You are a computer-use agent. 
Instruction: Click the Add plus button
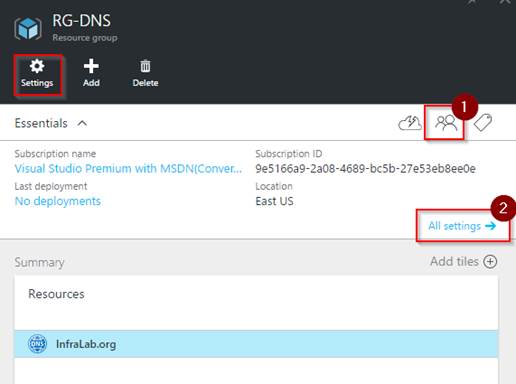(x=91, y=74)
